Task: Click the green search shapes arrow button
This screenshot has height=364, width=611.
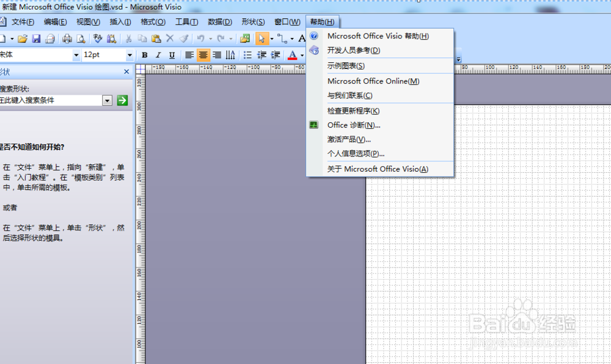Action: [x=122, y=100]
